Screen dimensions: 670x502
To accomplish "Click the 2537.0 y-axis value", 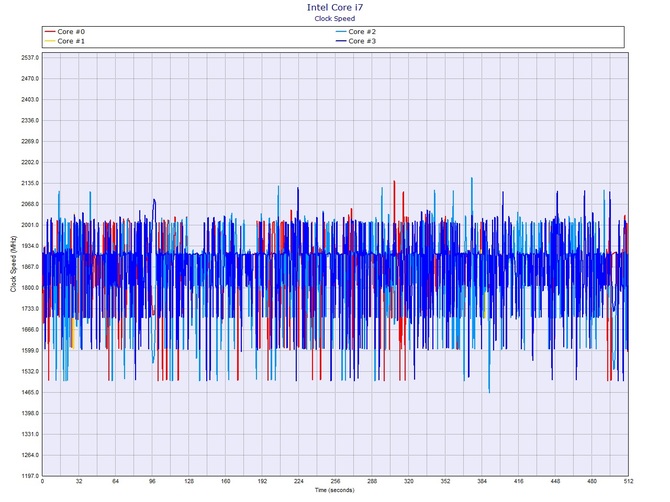I will pos(30,58).
